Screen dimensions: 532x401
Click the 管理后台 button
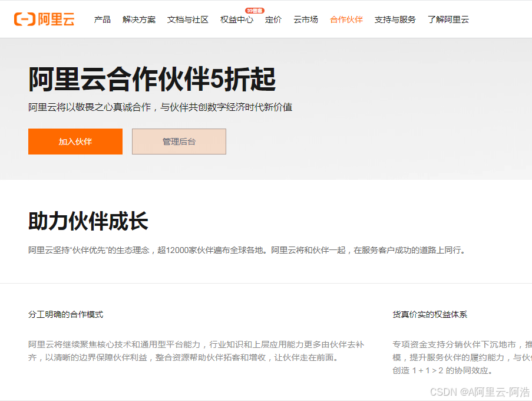tap(179, 142)
